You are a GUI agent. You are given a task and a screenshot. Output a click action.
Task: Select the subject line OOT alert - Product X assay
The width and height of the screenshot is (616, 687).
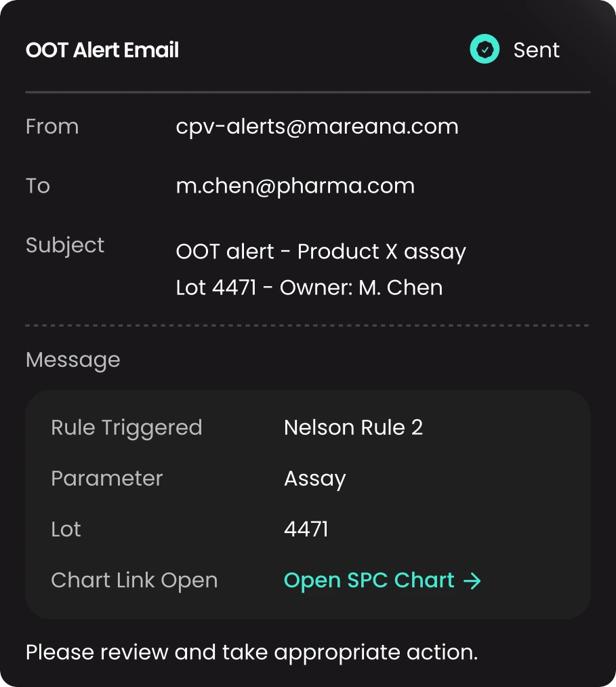(x=321, y=252)
